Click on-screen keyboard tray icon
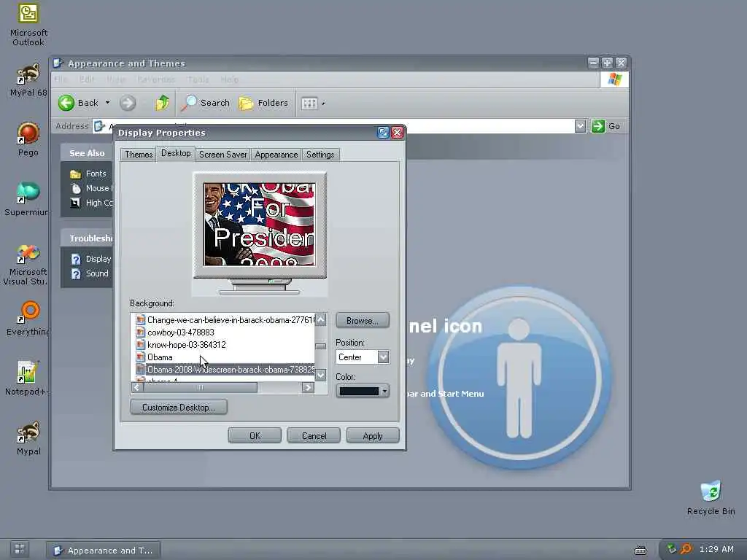Image resolution: width=747 pixels, height=560 pixels. coord(640,551)
